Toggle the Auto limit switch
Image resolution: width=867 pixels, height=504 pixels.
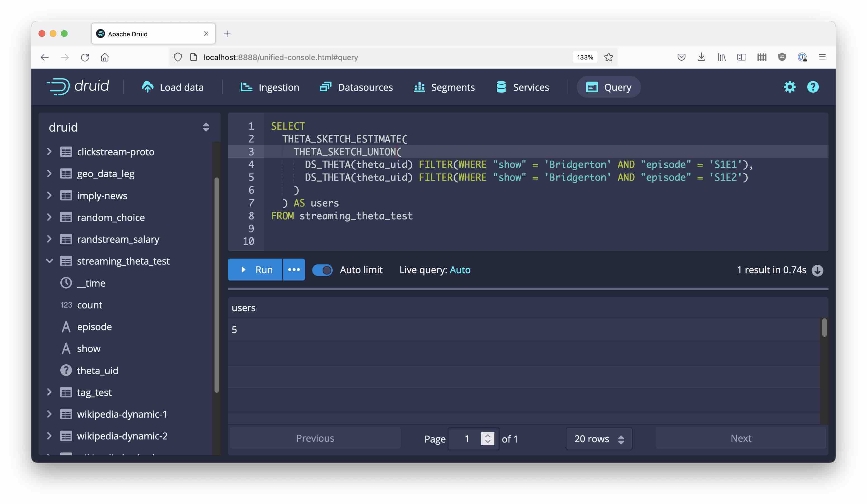click(x=322, y=270)
